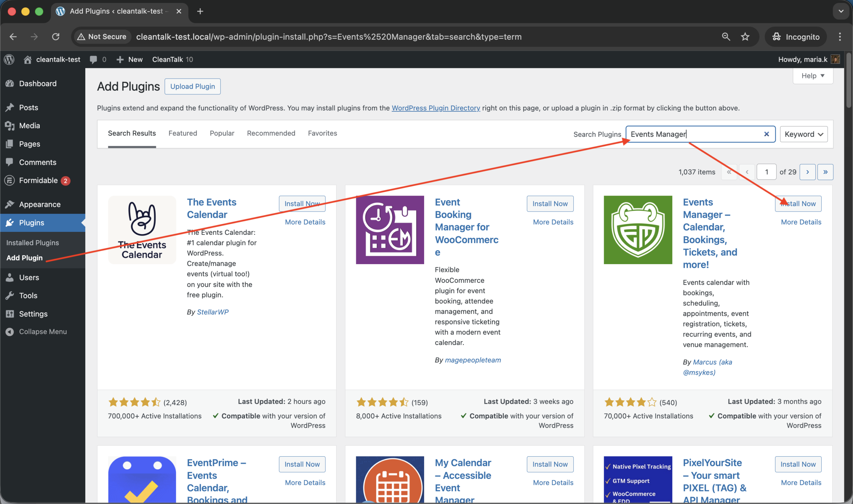Expand the Keyword search type dropdown
The image size is (853, 504).
[x=803, y=134]
